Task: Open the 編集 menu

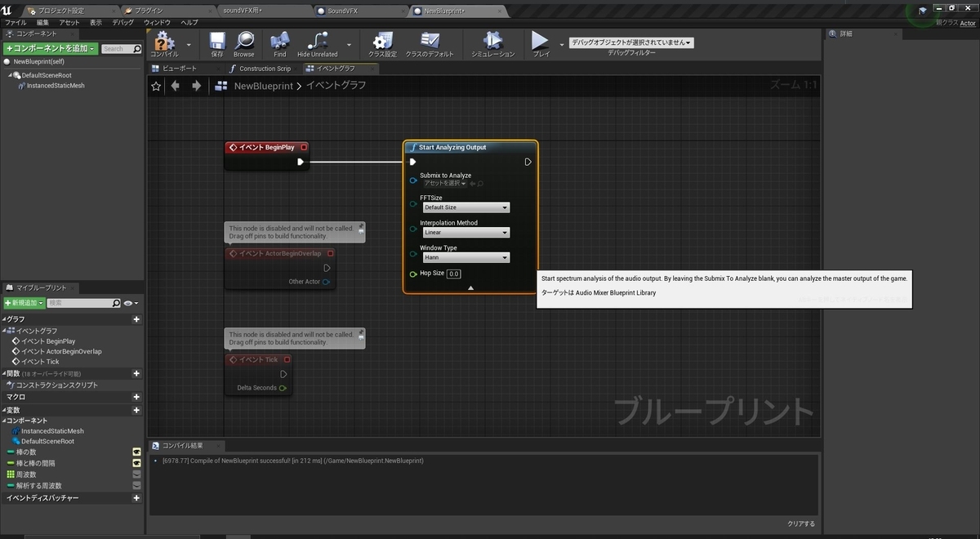Action: point(42,22)
